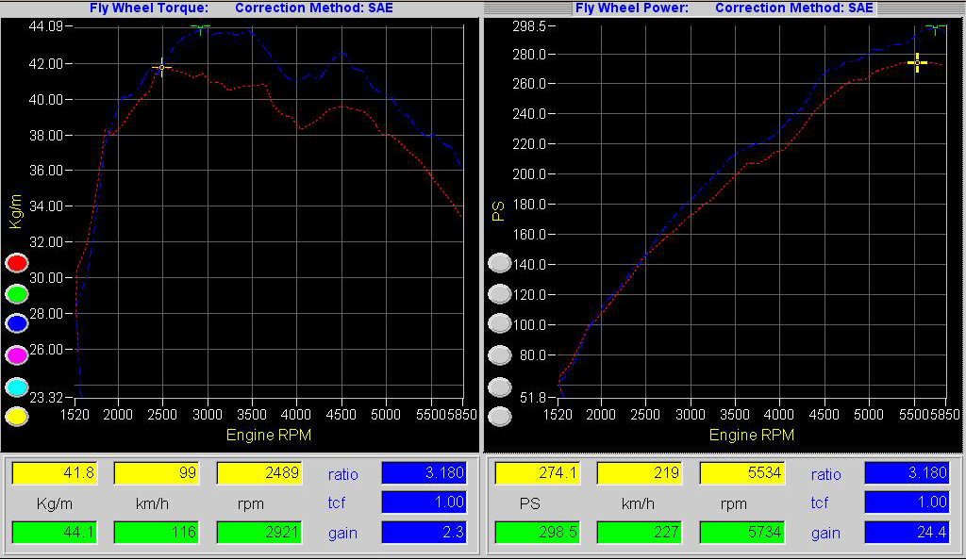Image resolution: width=966 pixels, height=560 pixels.
Task: Click power panel Correction Method: SAE label
Action: (794, 8)
